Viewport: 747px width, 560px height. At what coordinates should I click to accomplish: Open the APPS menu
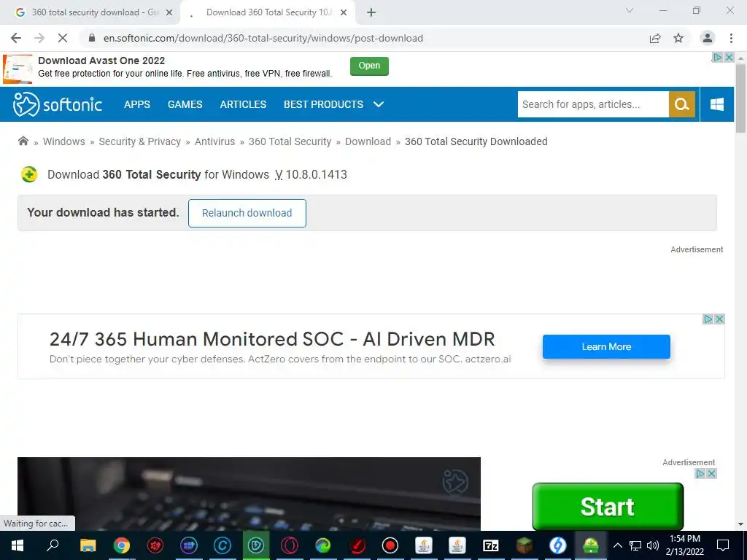coord(137,104)
